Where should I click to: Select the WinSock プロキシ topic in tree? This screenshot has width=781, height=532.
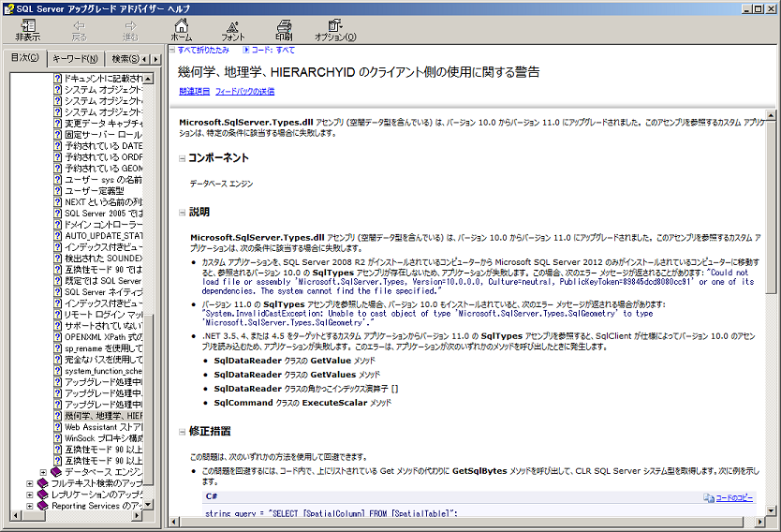click(x=103, y=437)
